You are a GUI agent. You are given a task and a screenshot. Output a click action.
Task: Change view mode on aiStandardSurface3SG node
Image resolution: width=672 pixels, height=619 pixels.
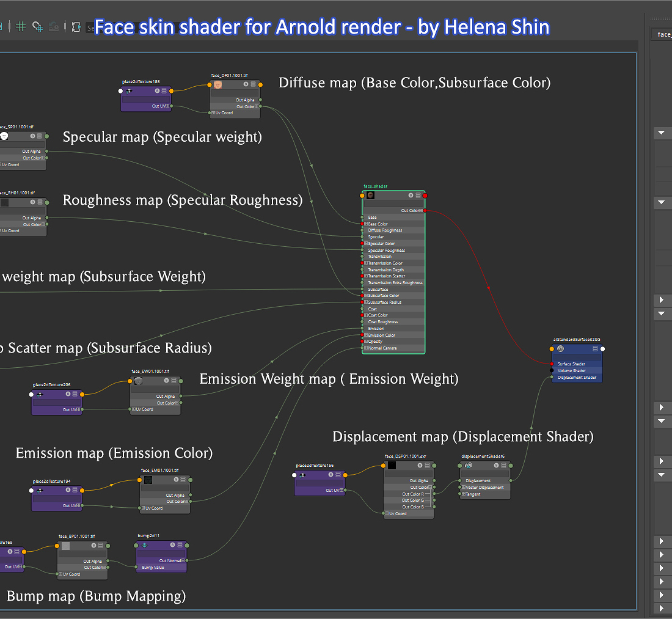(595, 349)
